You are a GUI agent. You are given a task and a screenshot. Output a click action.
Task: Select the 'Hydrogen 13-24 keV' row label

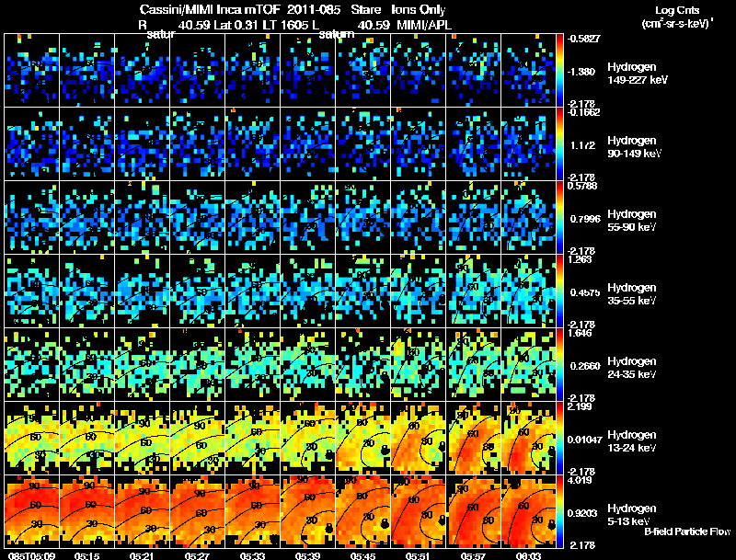click(632, 441)
